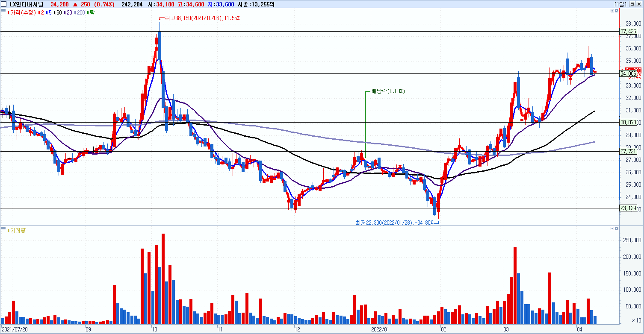Close the price chart pane
This screenshot has width=644, height=334.
point(617,11)
